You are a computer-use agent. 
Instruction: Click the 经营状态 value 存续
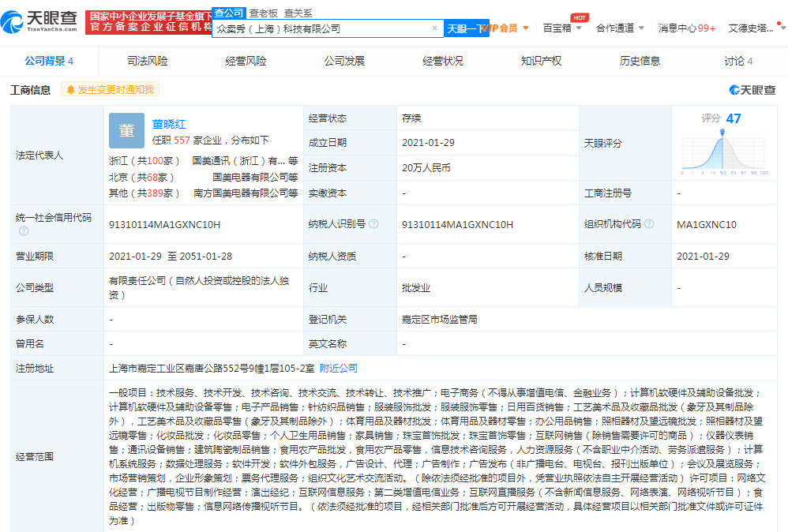(x=411, y=118)
